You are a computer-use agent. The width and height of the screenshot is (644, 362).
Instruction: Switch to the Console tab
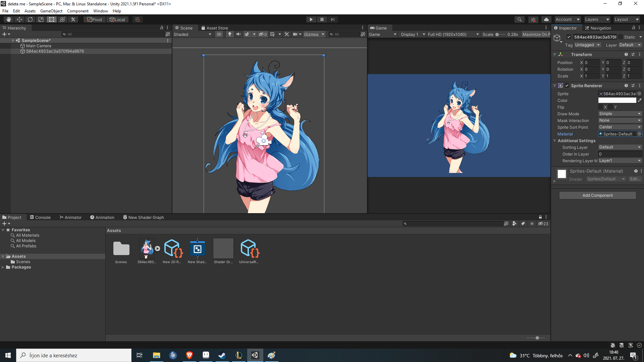(x=40, y=217)
